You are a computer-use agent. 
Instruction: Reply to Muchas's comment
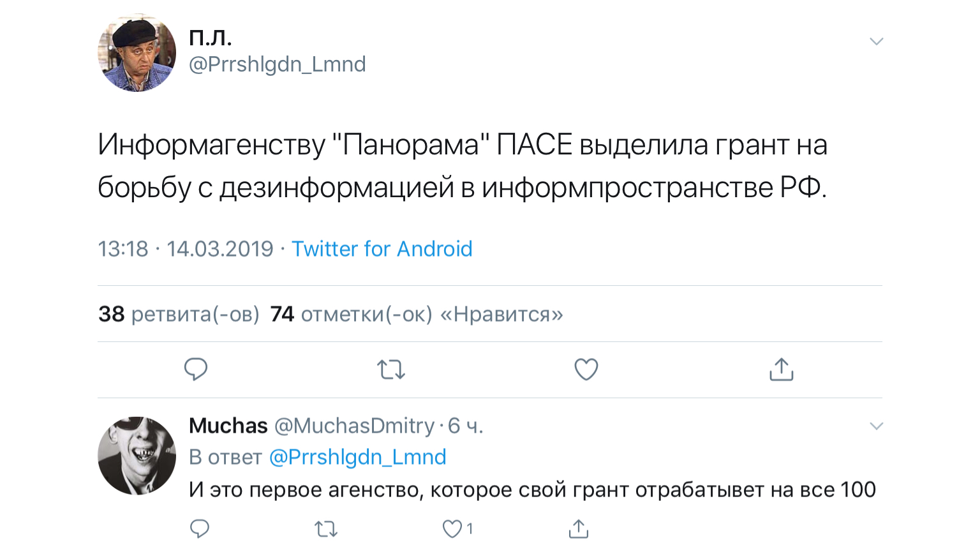(200, 528)
